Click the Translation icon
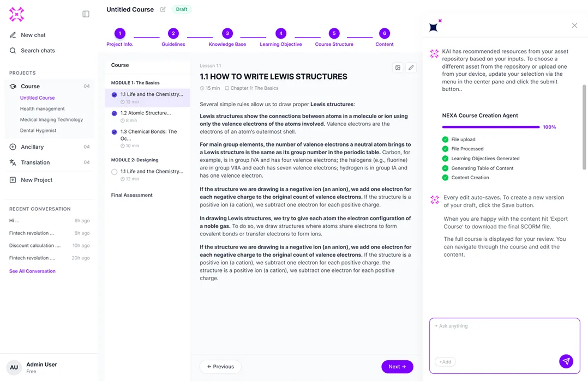The height and width of the screenshot is (382, 588). pos(13,162)
